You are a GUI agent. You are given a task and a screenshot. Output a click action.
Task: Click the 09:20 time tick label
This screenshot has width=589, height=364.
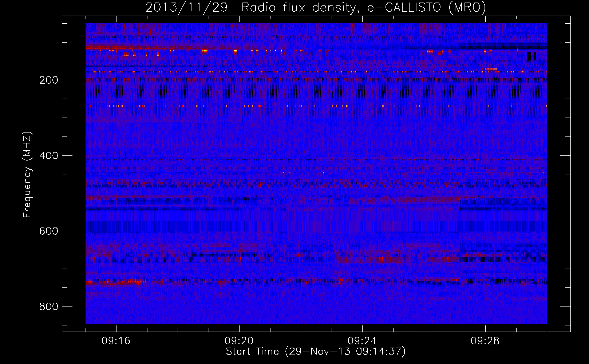click(x=239, y=341)
